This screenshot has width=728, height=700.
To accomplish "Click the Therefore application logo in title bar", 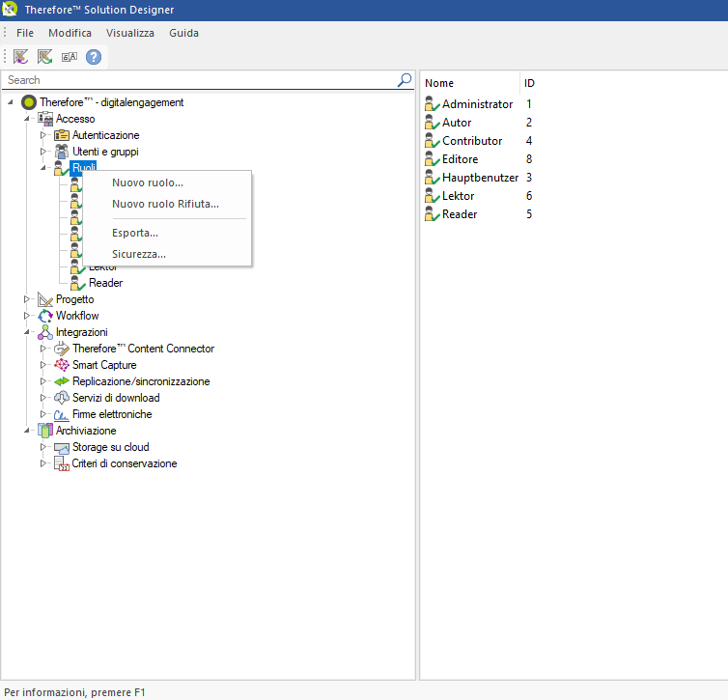I will [10, 9].
